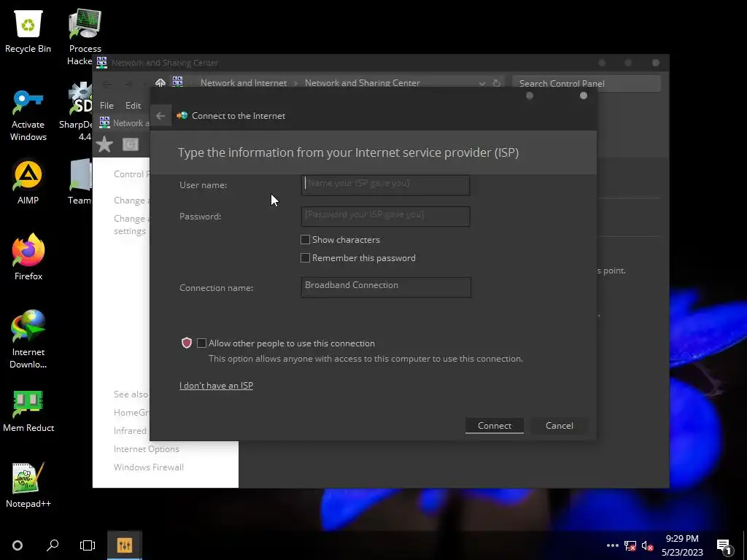
Task: Click the User name input field
Action: (x=385, y=184)
